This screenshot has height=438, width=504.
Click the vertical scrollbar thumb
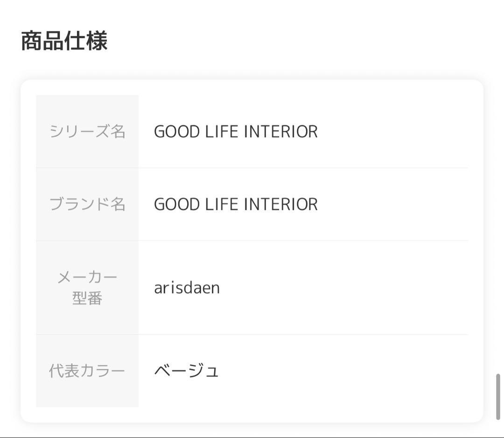click(498, 397)
